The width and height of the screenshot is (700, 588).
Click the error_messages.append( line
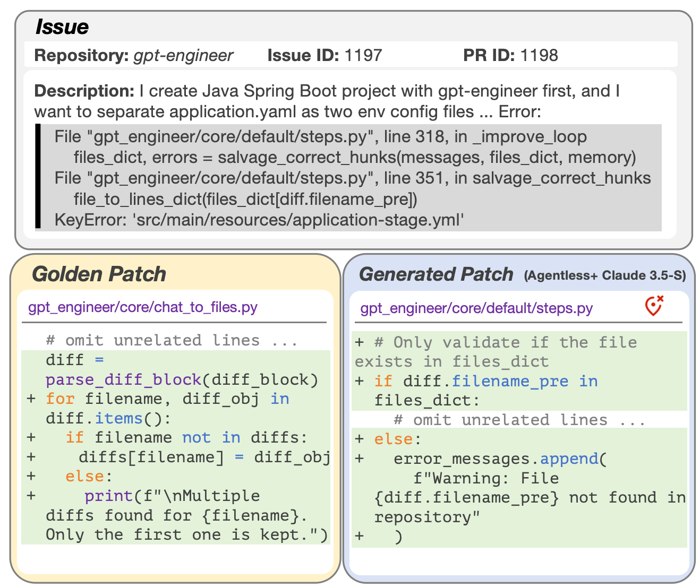point(481,459)
